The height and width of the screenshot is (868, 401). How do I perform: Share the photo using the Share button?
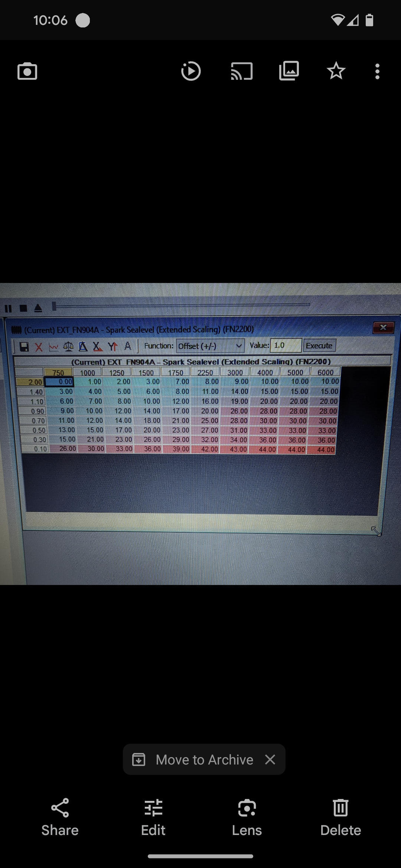[x=60, y=817]
